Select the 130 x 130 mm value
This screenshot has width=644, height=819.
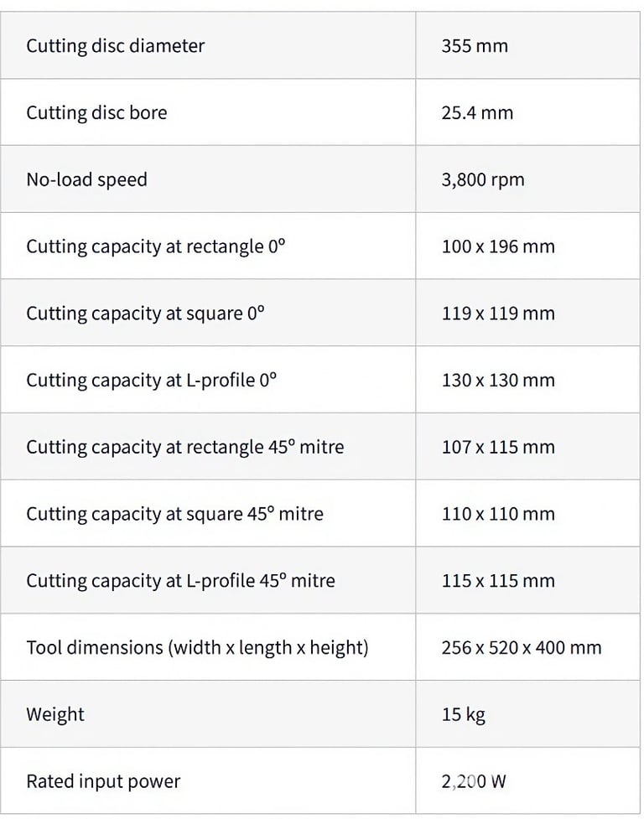[x=498, y=381]
